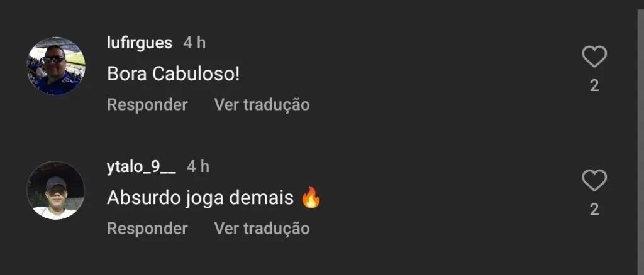Image resolution: width=644 pixels, height=275 pixels.
Task: Open the lufirgues username profile
Action: click(x=139, y=43)
